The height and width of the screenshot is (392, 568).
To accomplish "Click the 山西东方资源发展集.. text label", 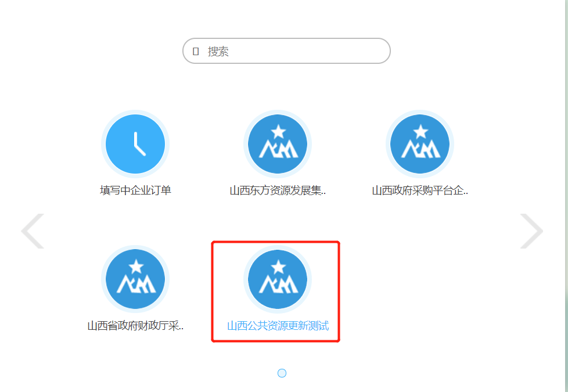I will [x=278, y=190].
